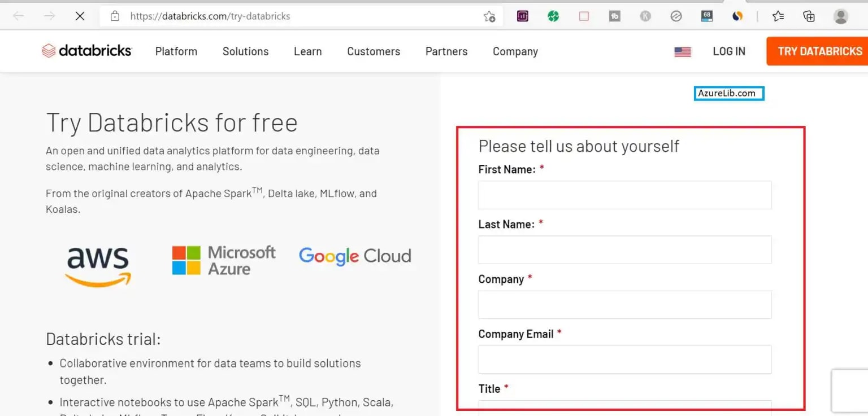Open the Company menu
Image resolution: width=868 pixels, height=416 pixels.
(515, 51)
